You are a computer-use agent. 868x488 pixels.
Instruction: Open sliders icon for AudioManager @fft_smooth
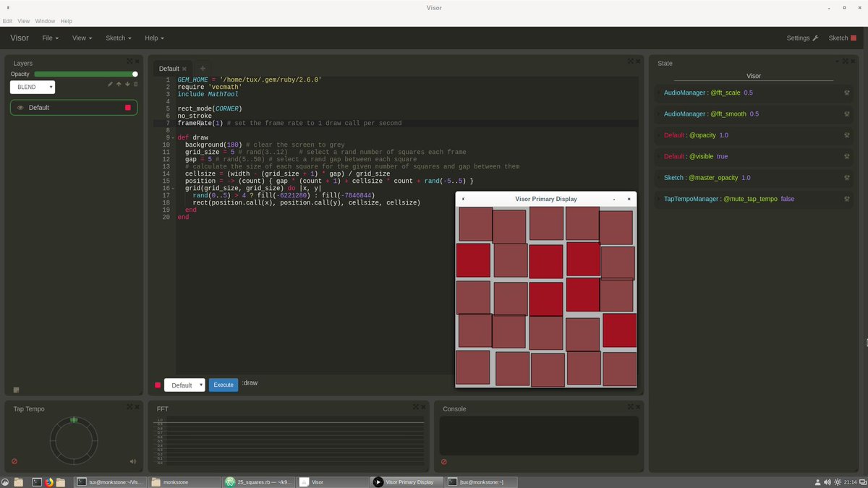(846, 114)
